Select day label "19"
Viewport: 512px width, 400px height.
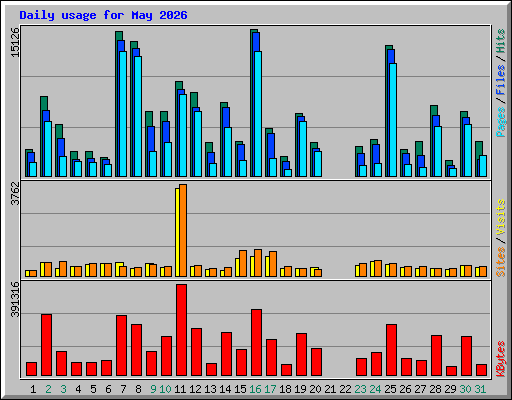[300, 389]
